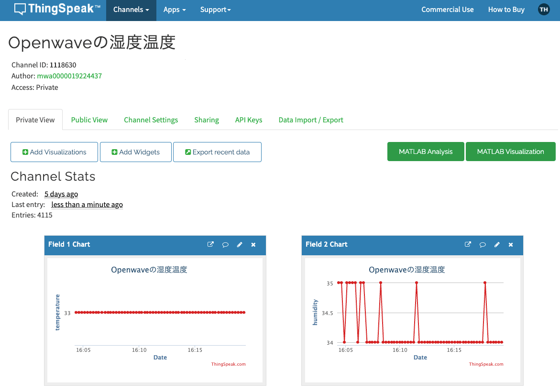Click Export recent data button
560x392 pixels.
(217, 152)
